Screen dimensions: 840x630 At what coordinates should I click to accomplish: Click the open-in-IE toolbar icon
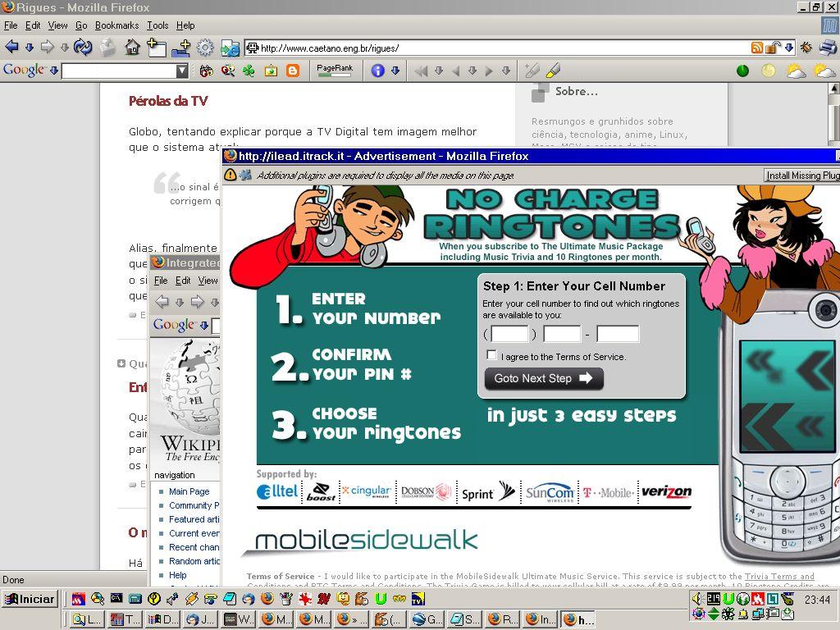[x=230, y=48]
